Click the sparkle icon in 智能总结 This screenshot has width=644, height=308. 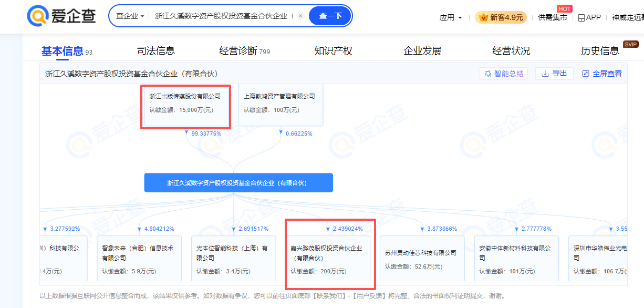pyautogui.click(x=488, y=74)
